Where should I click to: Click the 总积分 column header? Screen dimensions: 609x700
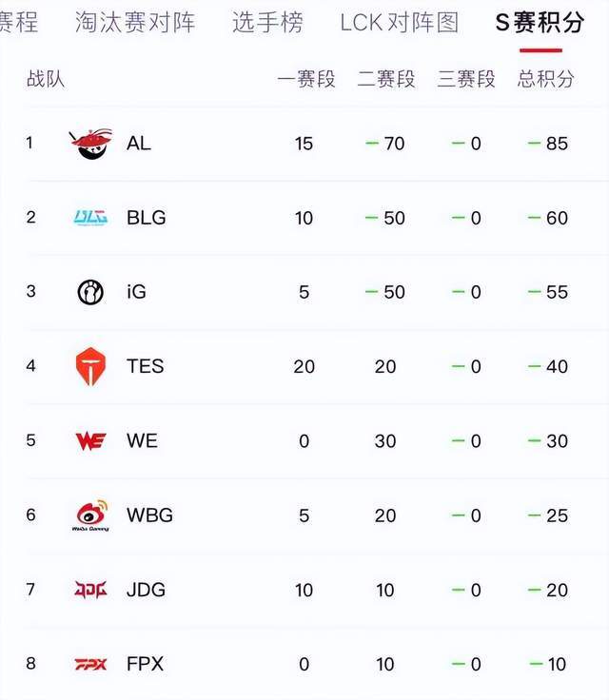[545, 79]
